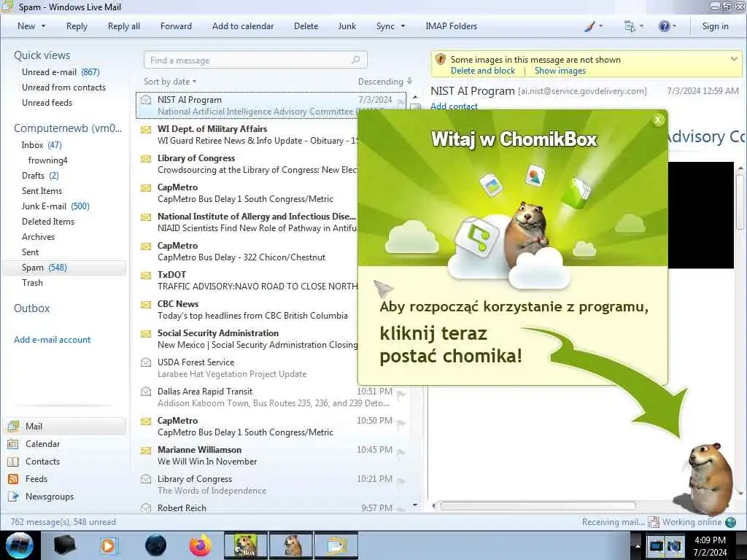Open the Newsgroups icon

coord(13,496)
